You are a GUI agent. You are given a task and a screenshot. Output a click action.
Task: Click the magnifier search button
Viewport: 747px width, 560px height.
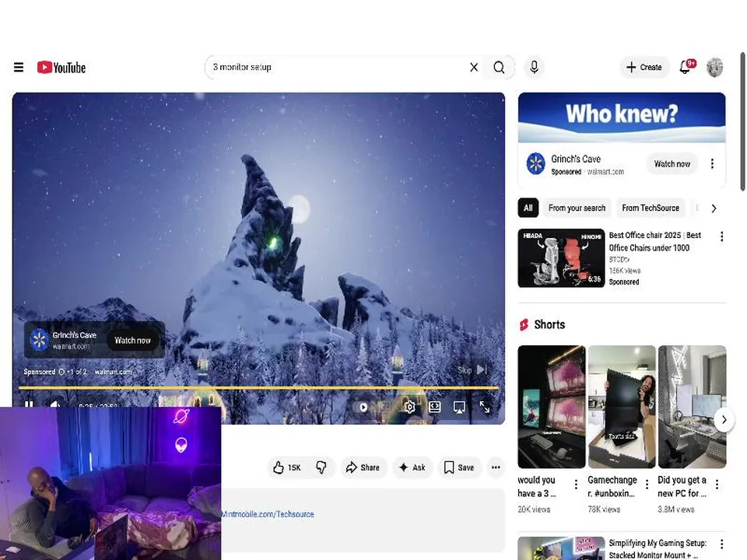point(499,67)
